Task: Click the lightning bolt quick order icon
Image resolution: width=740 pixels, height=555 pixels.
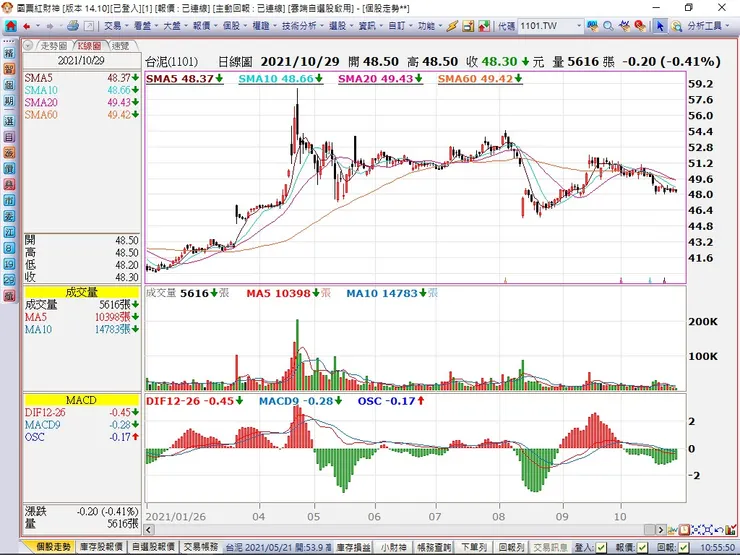Action: point(452,26)
